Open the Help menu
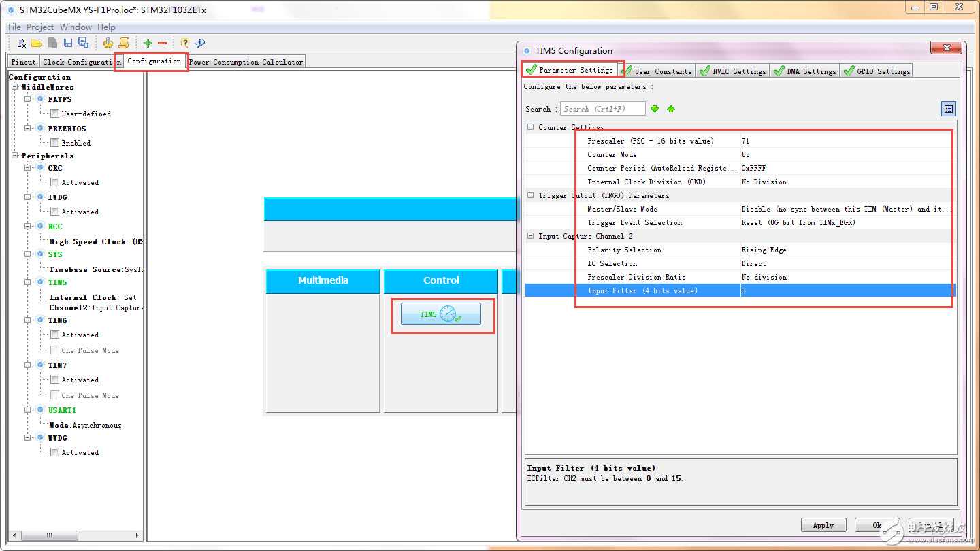 point(107,27)
